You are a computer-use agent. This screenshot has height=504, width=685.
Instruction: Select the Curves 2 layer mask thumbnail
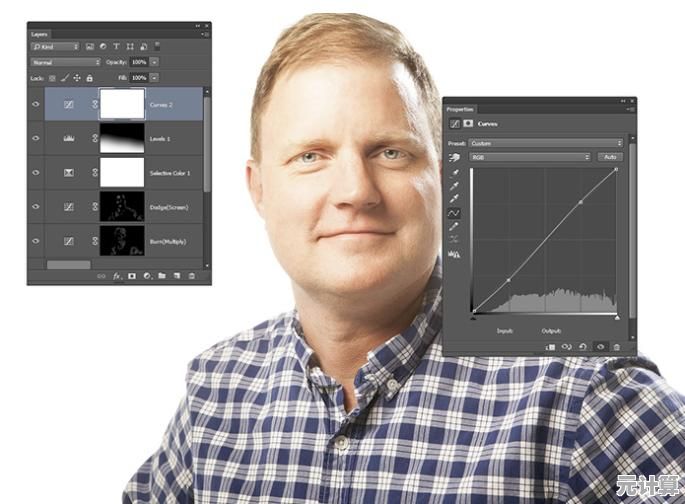tap(122, 104)
